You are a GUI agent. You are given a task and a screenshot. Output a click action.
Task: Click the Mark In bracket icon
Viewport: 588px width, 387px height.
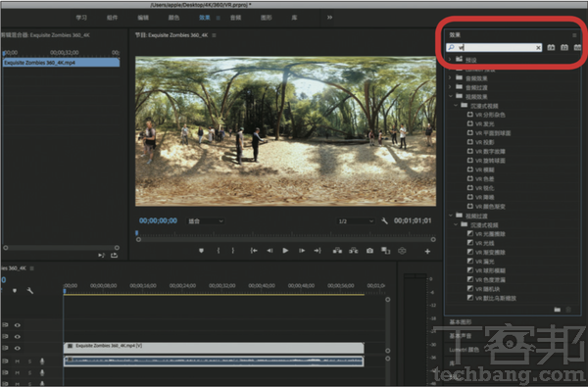(219, 251)
